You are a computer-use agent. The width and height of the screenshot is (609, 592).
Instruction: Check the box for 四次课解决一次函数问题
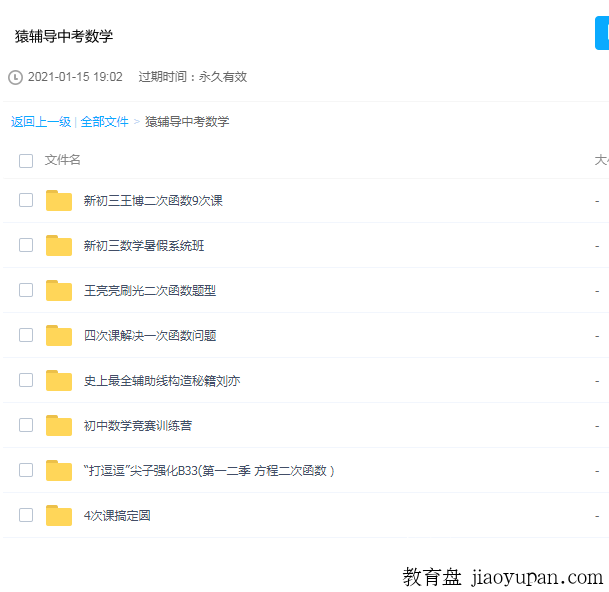click(x=26, y=335)
